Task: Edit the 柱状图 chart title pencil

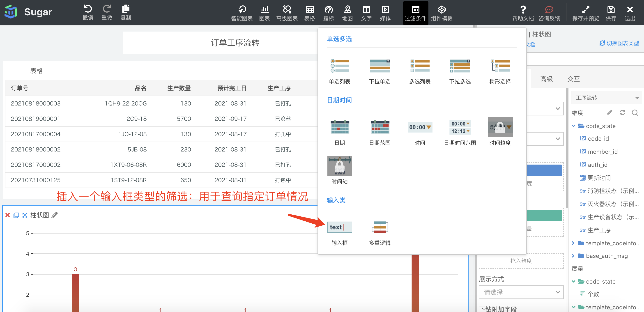Action: tap(55, 215)
